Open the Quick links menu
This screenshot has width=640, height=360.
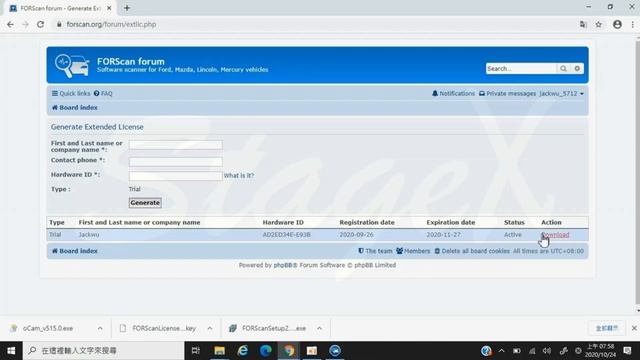pos(71,93)
